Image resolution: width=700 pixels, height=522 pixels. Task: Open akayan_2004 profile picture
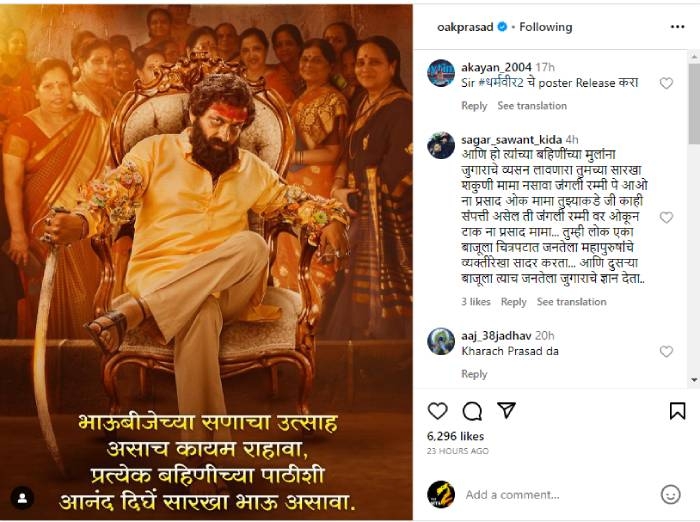(441, 72)
